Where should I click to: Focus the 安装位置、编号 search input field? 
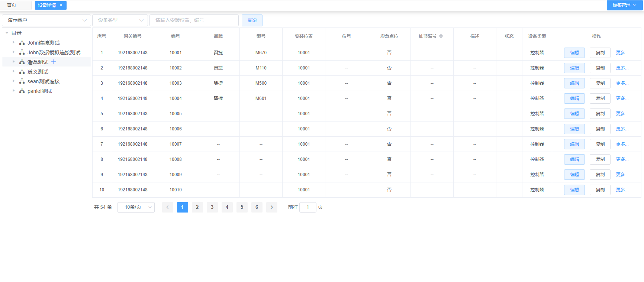(194, 20)
